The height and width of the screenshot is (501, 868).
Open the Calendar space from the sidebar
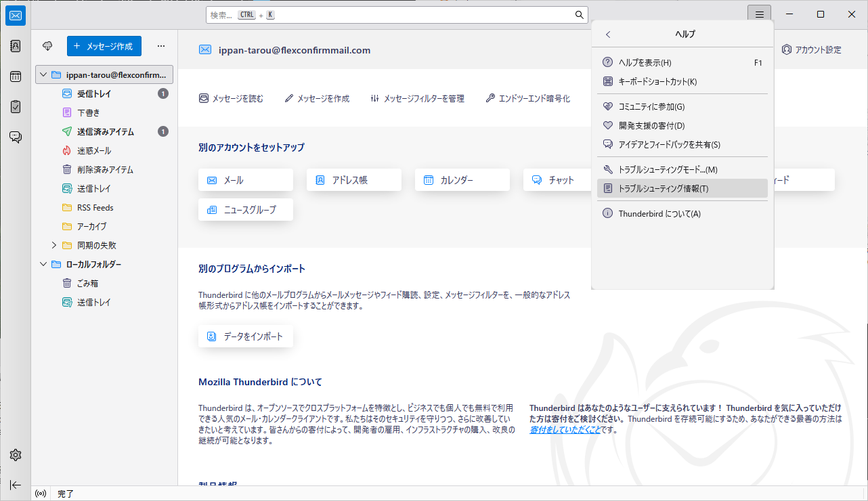15,76
